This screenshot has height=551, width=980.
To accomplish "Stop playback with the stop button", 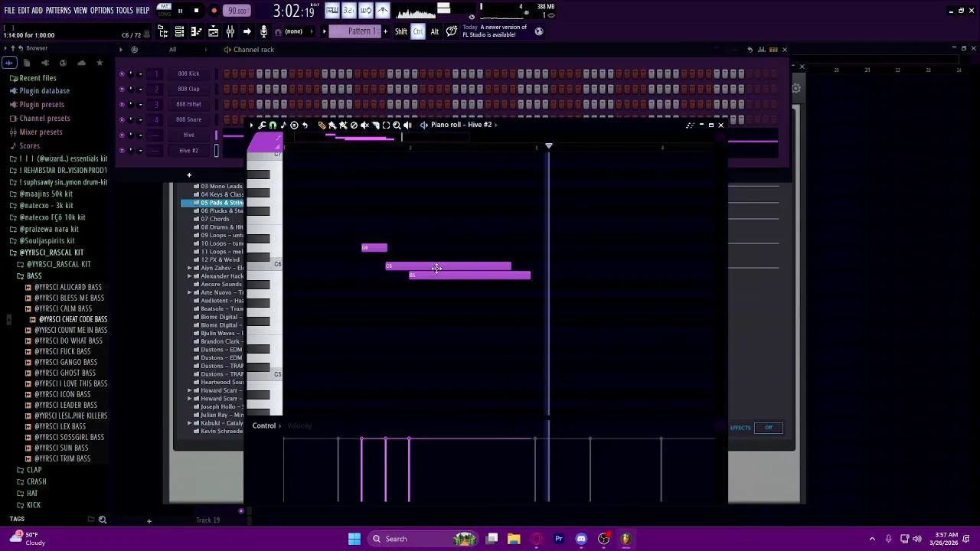I will (x=196, y=11).
